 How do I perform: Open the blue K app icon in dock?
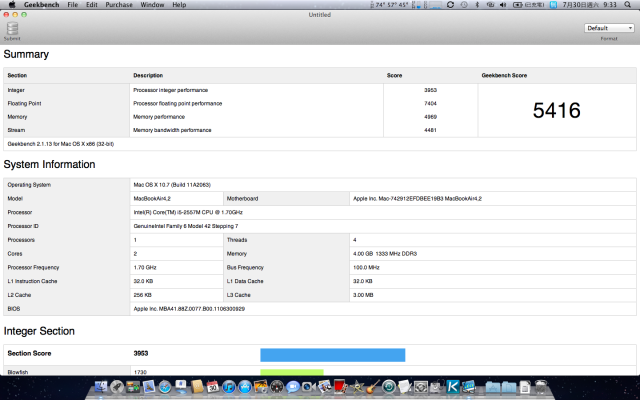[x=452, y=386]
